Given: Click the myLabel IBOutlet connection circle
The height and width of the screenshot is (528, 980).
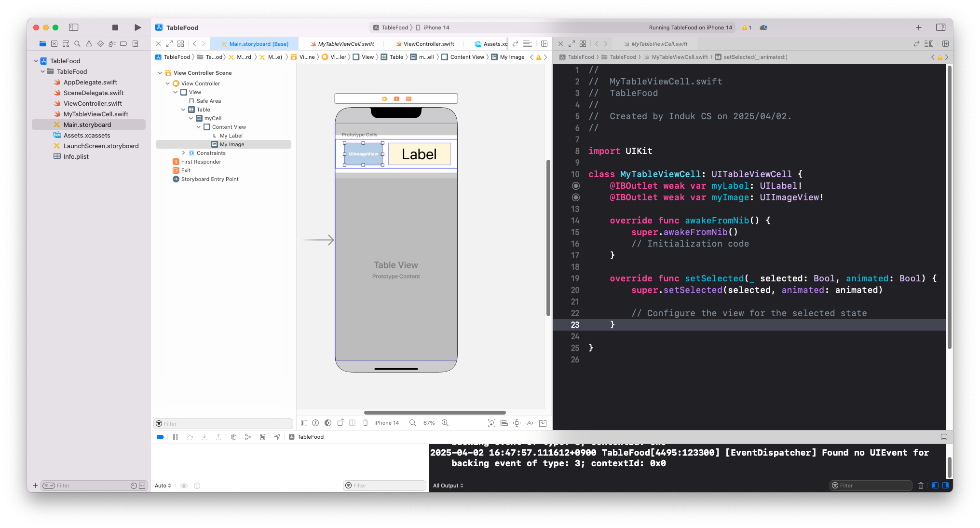Looking at the screenshot, I should point(575,186).
